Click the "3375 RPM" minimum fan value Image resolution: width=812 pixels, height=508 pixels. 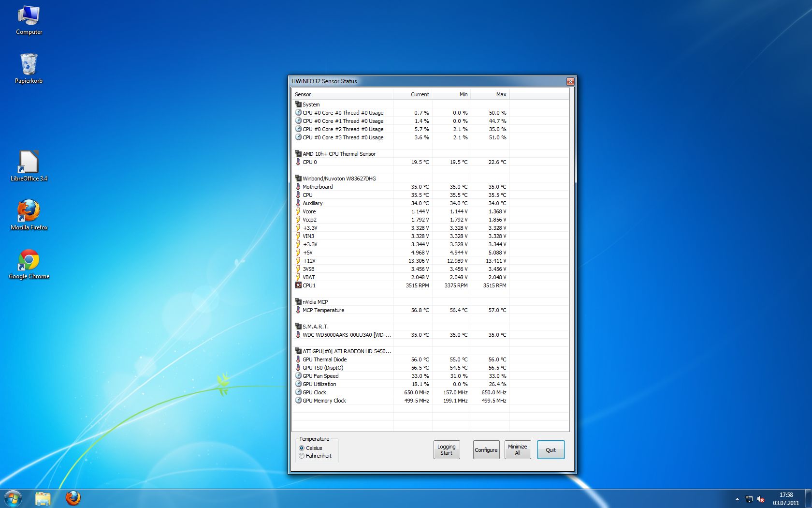456,285
